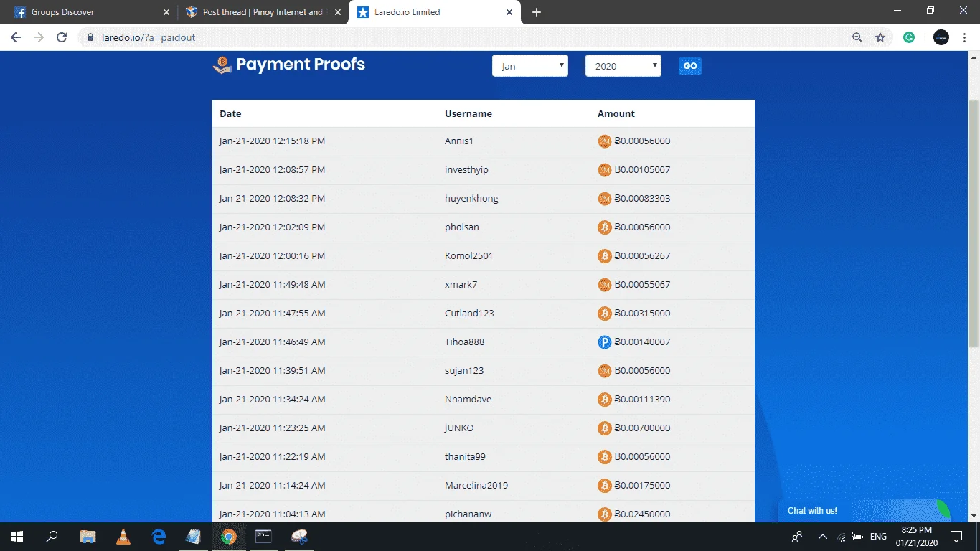Go back using the browser back arrow
The height and width of the screenshot is (551, 980).
click(16, 37)
